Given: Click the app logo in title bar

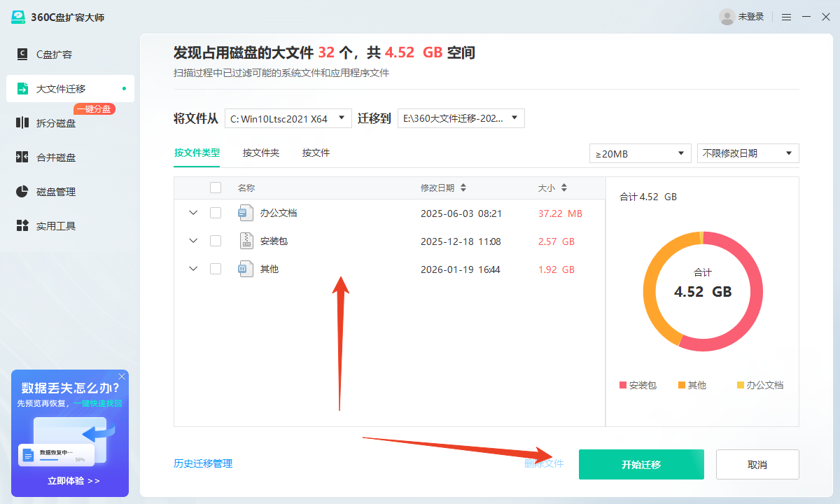Looking at the screenshot, I should coord(20,16).
